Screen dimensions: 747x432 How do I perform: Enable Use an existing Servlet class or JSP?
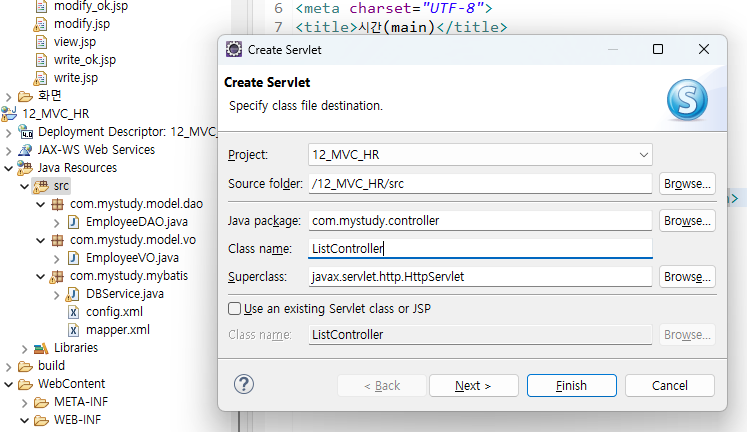click(x=234, y=309)
